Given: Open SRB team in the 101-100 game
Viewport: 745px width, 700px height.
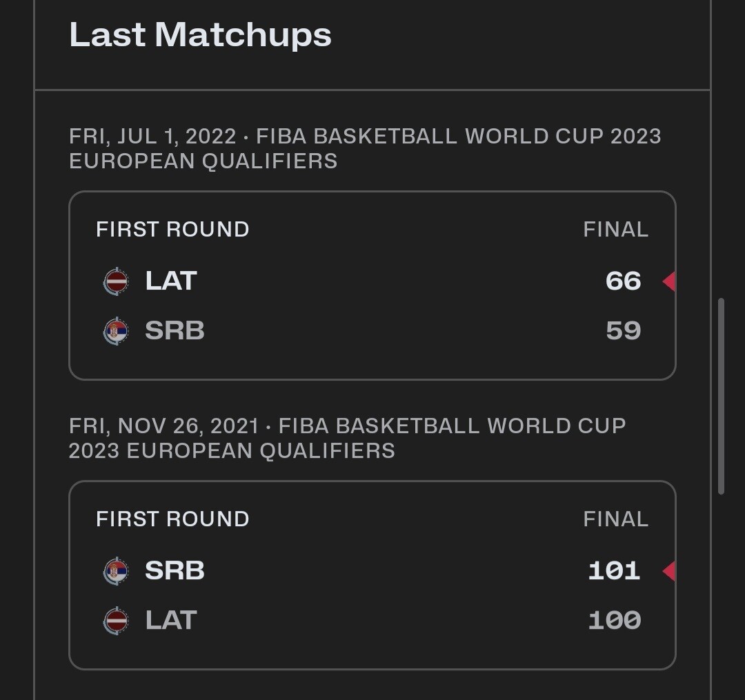Looking at the screenshot, I should pyautogui.click(x=175, y=571).
